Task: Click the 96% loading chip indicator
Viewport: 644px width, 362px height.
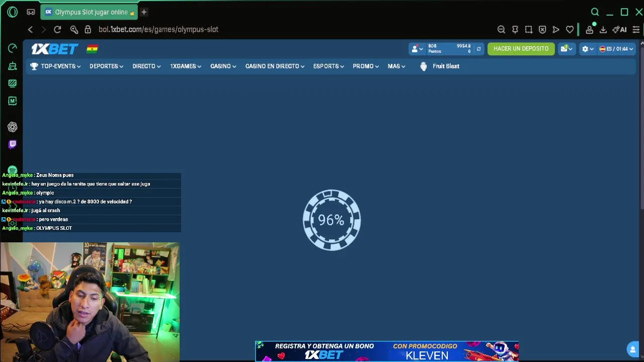Action: point(332,220)
